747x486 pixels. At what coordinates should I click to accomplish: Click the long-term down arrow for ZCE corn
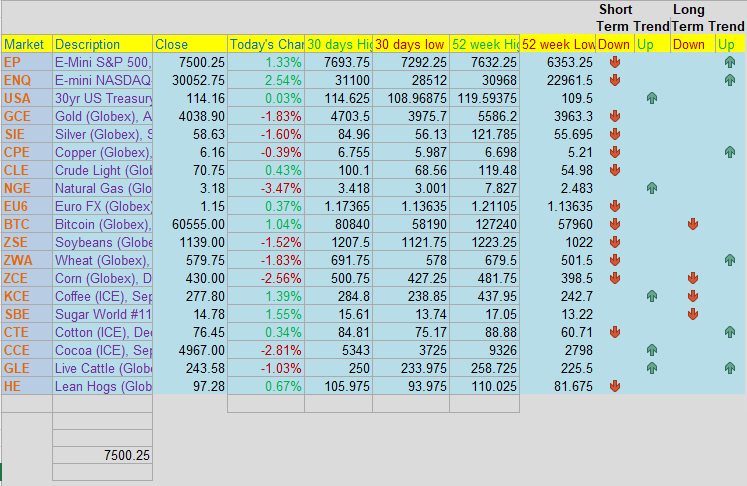[693, 278]
